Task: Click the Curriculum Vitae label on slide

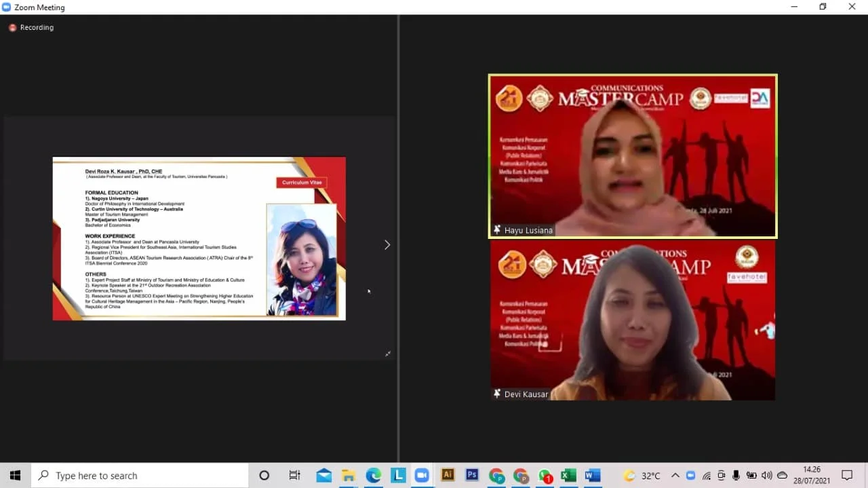Action: (301, 183)
